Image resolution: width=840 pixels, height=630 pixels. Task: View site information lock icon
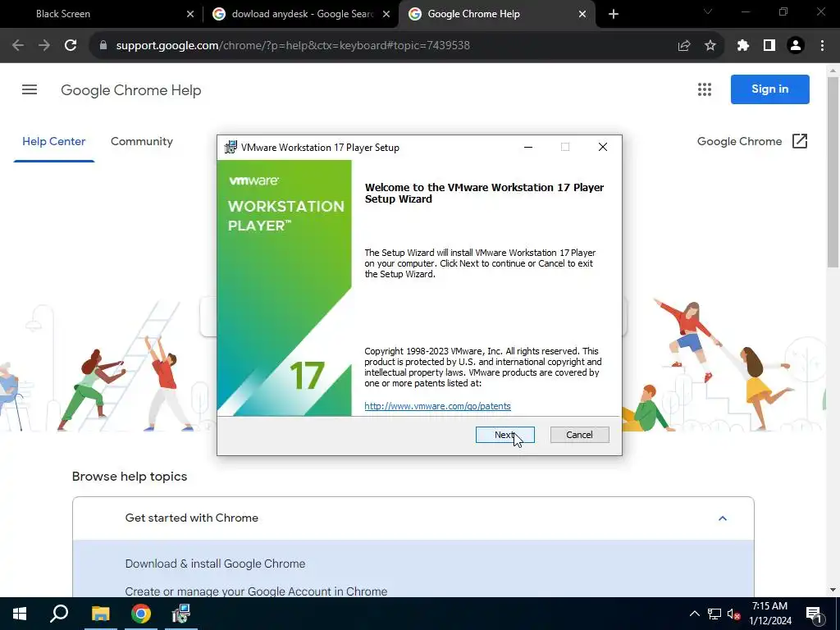pyautogui.click(x=103, y=45)
